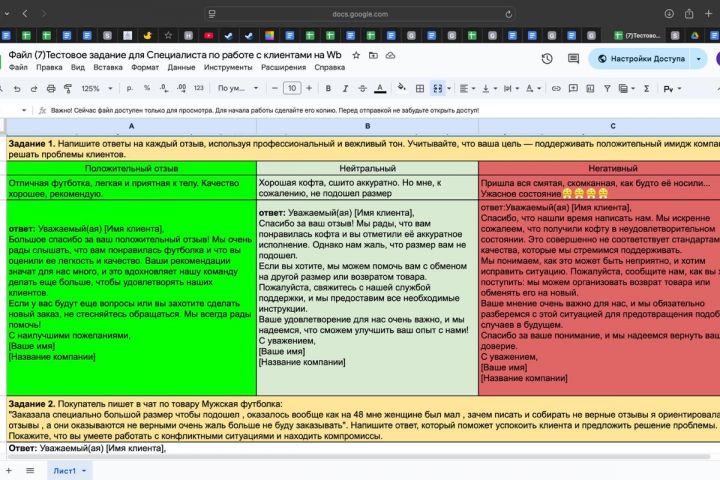Open the comments panel icon
The width and height of the screenshot is (720, 480).
[573, 58]
